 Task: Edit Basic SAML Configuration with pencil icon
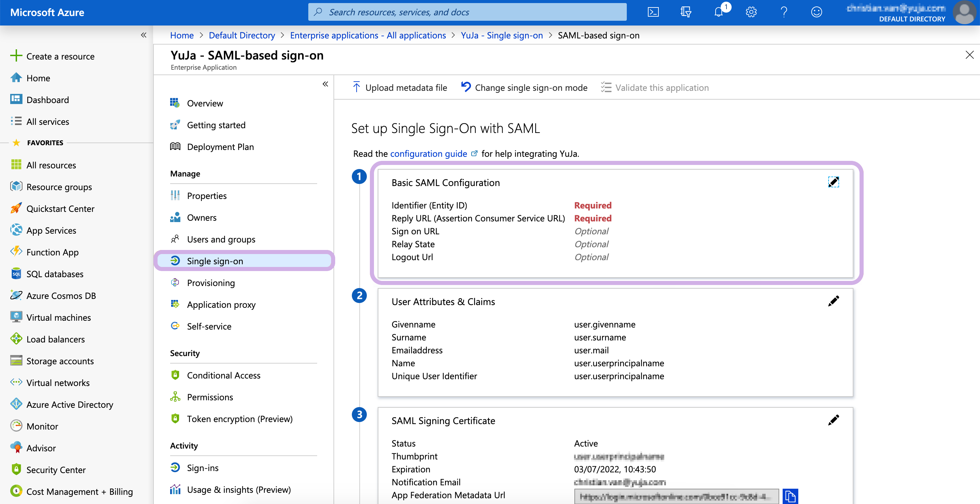(833, 182)
